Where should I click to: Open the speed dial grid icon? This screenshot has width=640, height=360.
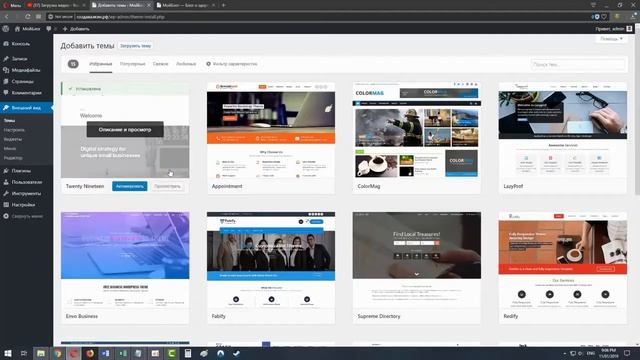point(38,17)
